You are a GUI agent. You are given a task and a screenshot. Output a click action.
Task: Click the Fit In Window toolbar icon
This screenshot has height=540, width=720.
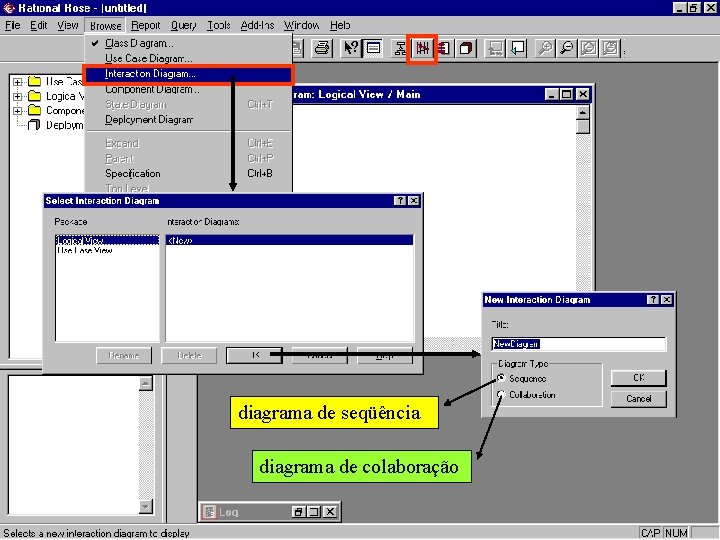pos(589,48)
